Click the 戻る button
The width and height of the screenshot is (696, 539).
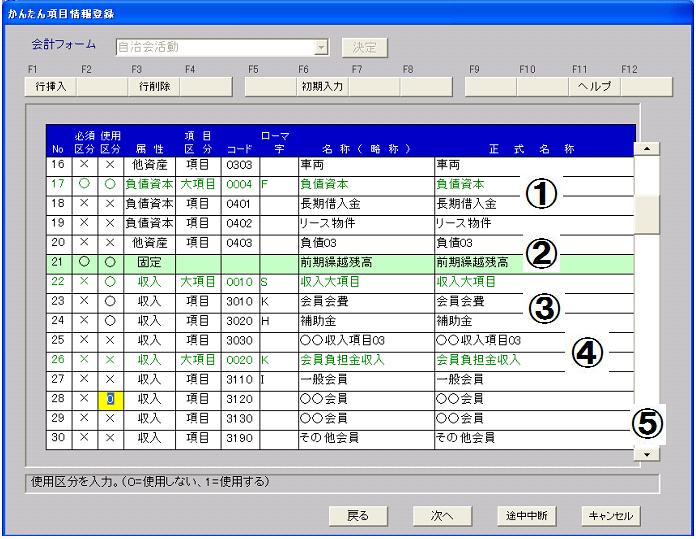pos(358,515)
